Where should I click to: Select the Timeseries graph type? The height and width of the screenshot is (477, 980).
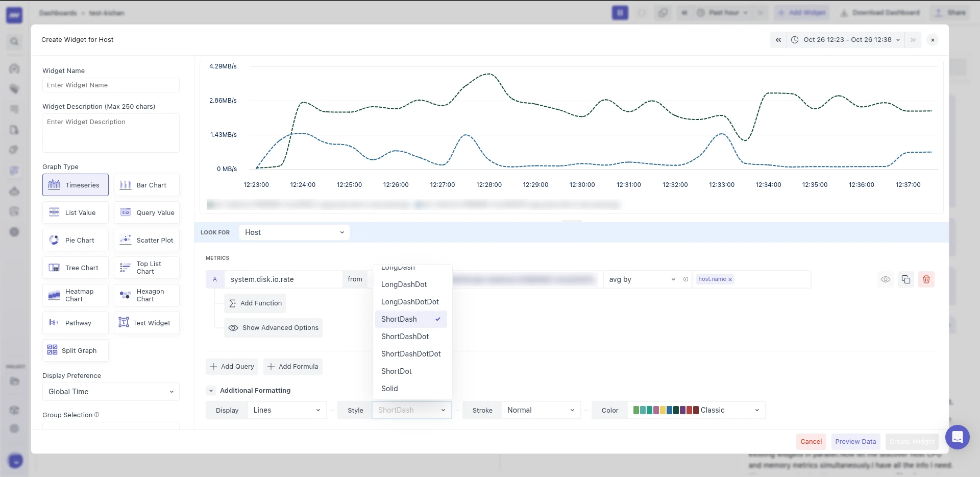pyautogui.click(x=76, y=185)
